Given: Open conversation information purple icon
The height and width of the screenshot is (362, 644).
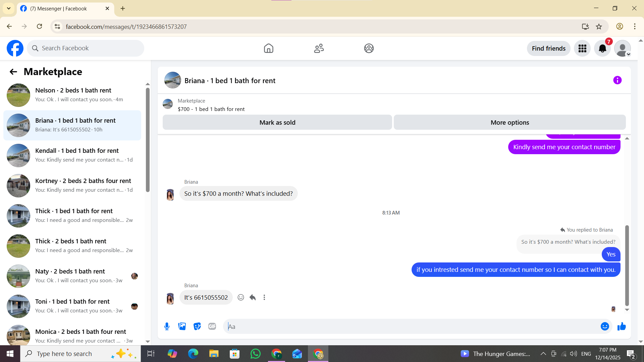Looking at the screenshot, I should tap(617, 80).
